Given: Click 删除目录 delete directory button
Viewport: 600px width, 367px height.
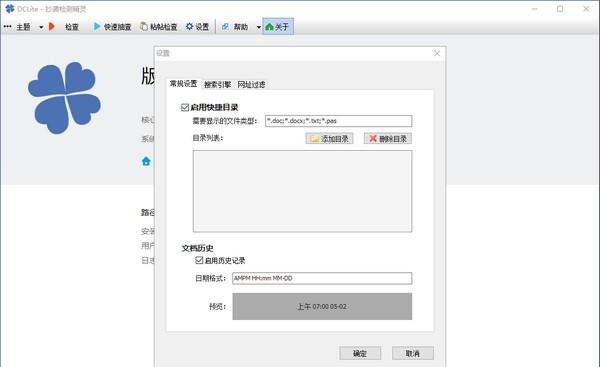Looking at the screenshot, I should click(388, 139).
